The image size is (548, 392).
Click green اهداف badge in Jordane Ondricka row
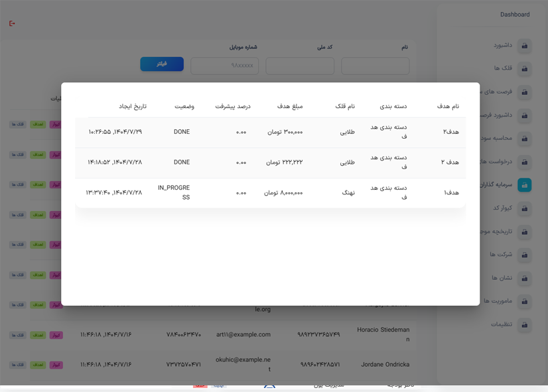coord(38,365)
